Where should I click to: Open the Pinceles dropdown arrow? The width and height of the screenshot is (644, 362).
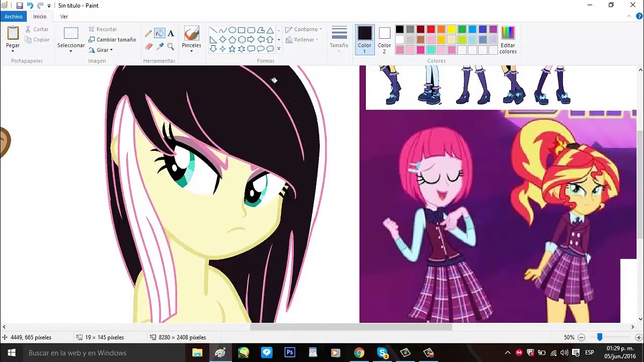point(191,51)
